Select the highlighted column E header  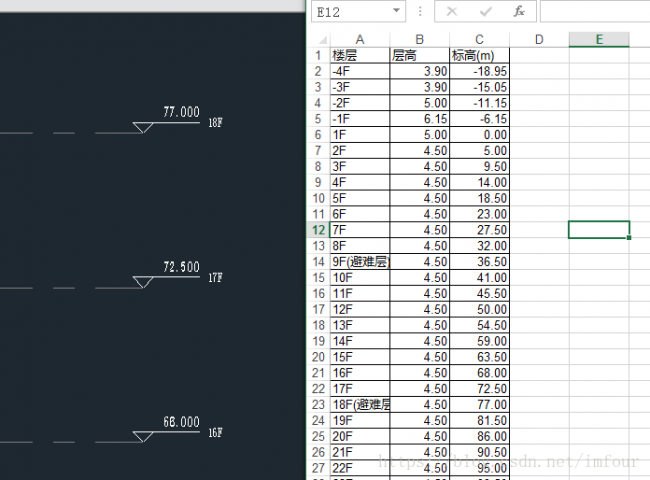[598, 39]
